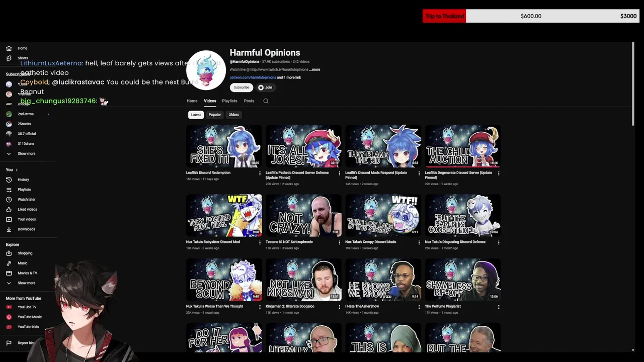Open options menu for Leaflit's Discord Redemption
Viewport: 644px width, 362px height.
(x=260, y=173)
